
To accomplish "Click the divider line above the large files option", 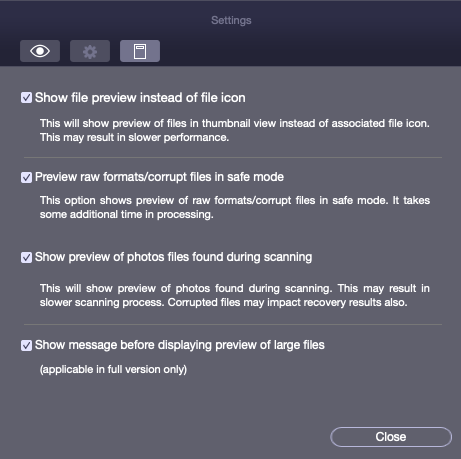I will click(233, 324).
